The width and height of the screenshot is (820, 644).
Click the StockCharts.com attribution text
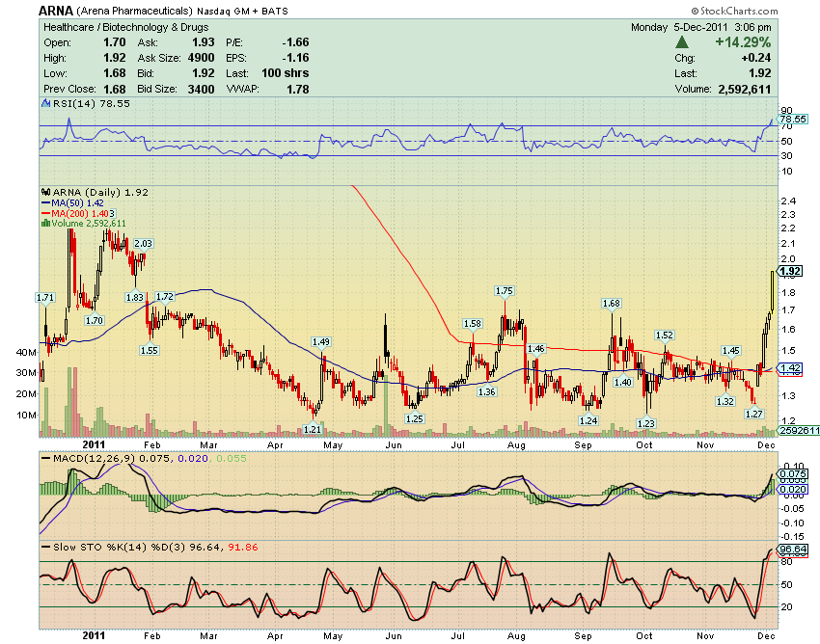(x=734, y=11)
